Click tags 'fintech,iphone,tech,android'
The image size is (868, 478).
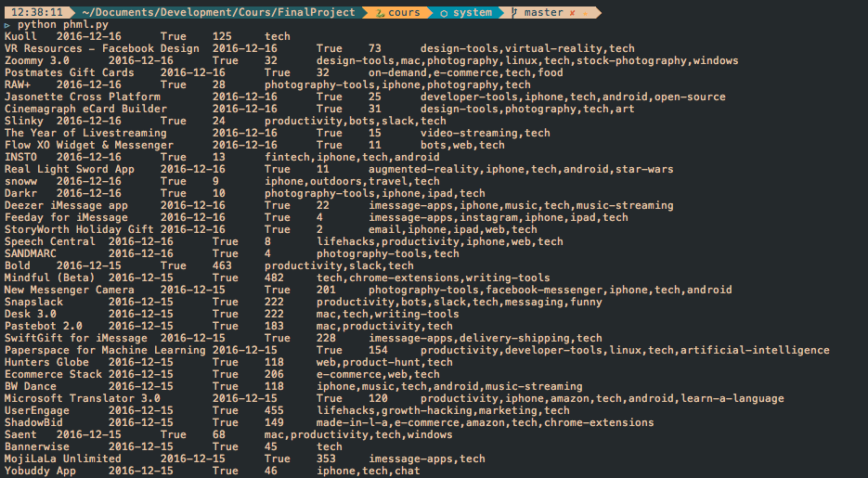[352, 157]
